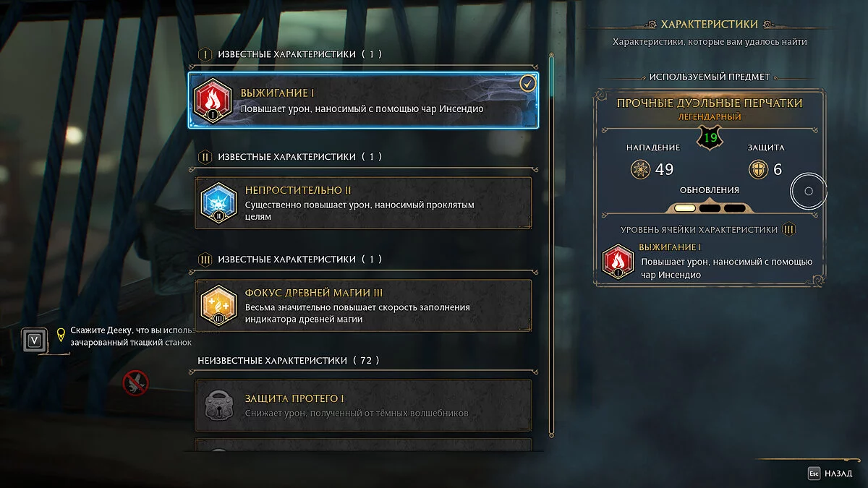Click the Фокус древней магии III gold icon
This screenshot has width=868, height=488.
[218, 307]
